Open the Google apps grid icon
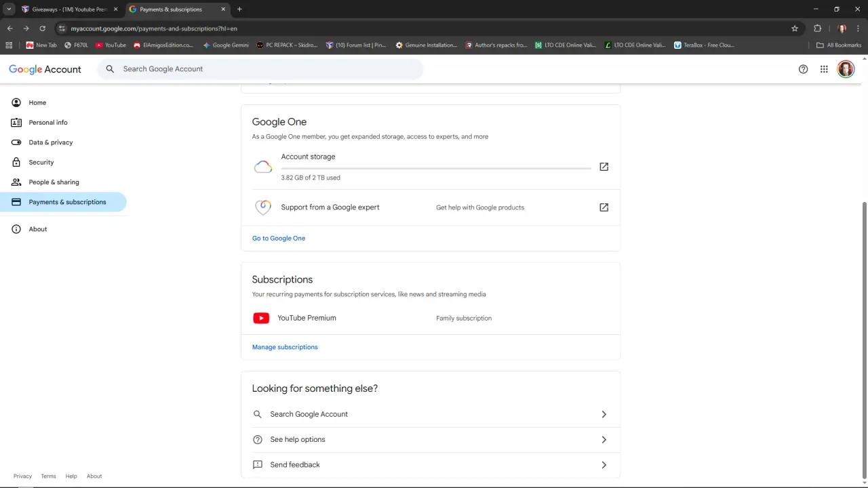The image size is (868, 488). click(824, 69)
